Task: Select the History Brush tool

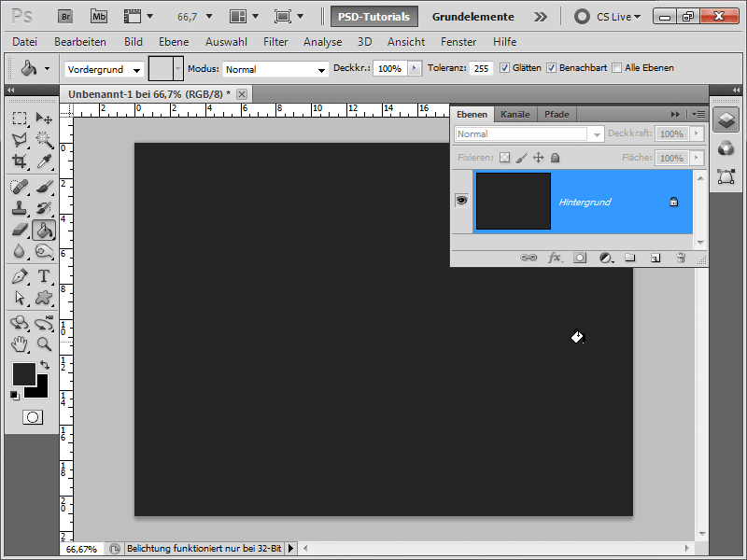Action: click(x=44, y=208)
